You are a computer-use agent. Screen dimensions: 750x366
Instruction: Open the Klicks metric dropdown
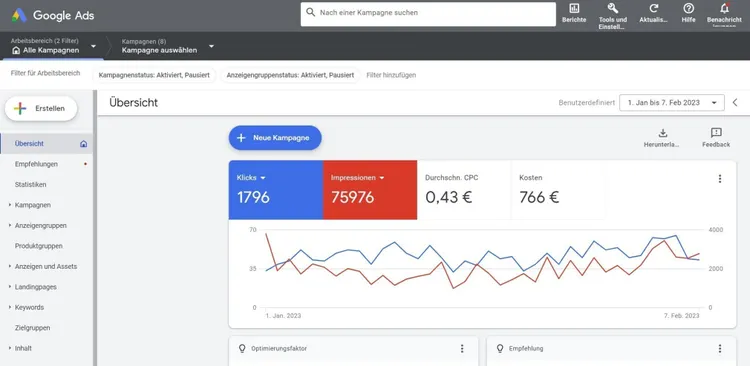tap(251, 177)
